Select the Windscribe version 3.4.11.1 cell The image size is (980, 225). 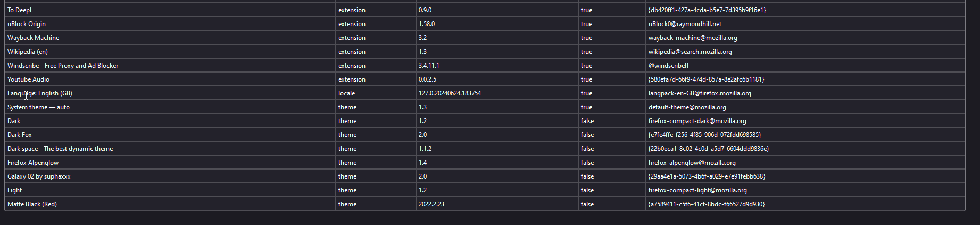(x=497, y=66)
